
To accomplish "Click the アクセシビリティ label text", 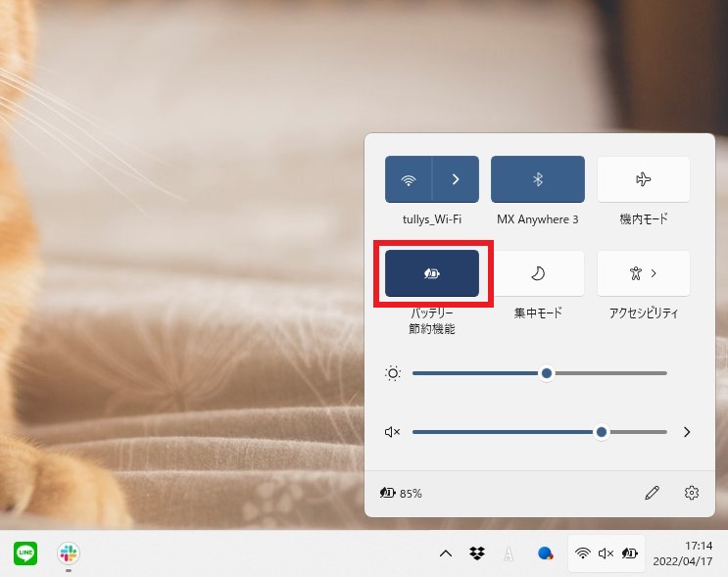I will (x=644, y=313).
